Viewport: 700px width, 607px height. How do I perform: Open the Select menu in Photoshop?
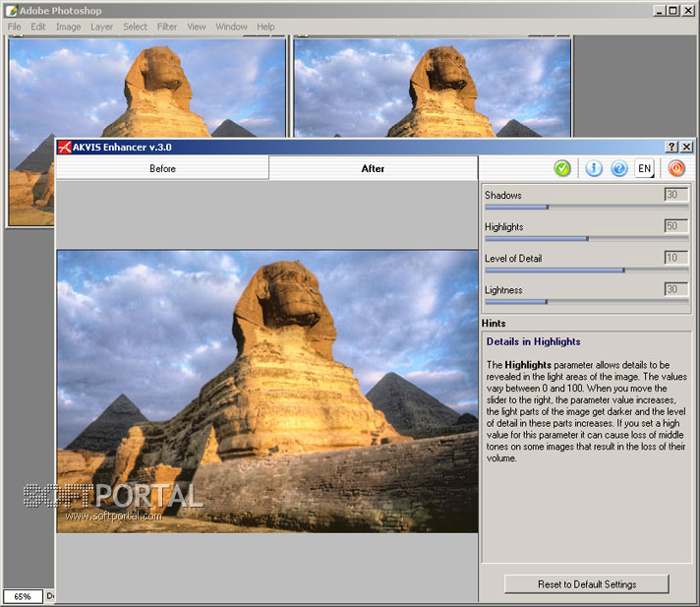[135, 27]
